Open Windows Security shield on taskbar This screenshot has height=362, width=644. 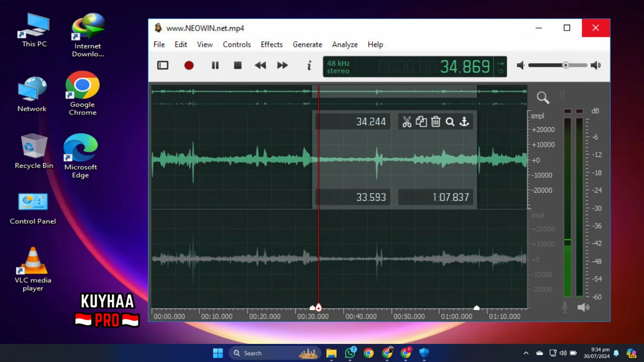pyautogui.click(x=424, y=353)
